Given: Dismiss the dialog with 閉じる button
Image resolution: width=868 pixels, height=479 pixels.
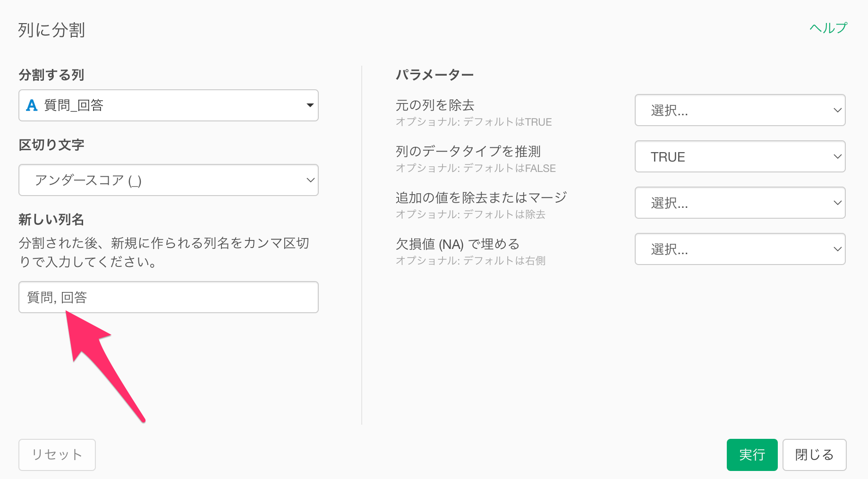Looking at the screenshot, I should click(814, 454).
